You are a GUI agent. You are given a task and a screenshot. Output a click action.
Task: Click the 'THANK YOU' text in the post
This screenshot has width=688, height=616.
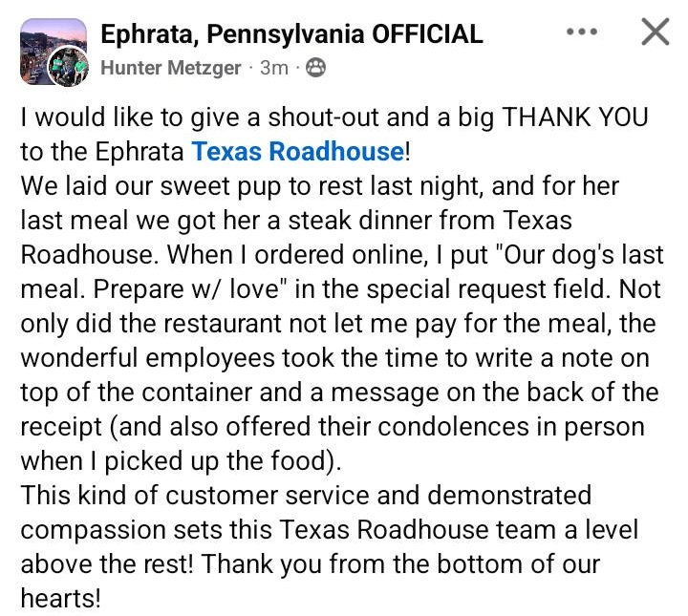(x=576, y=118)
